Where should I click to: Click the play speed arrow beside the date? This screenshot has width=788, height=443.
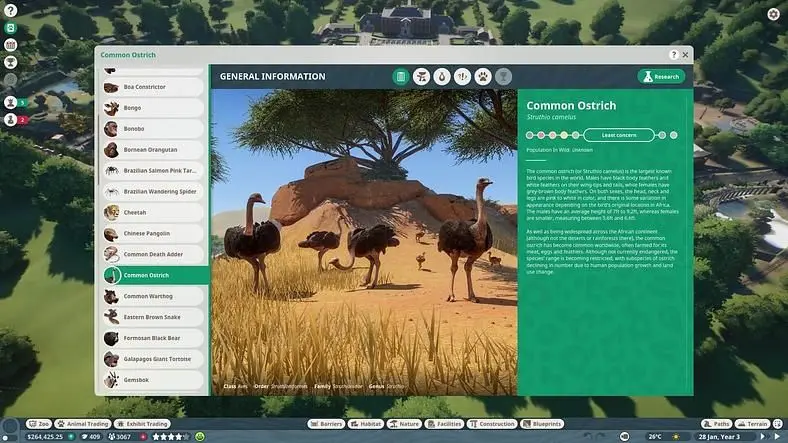(762, 437)
